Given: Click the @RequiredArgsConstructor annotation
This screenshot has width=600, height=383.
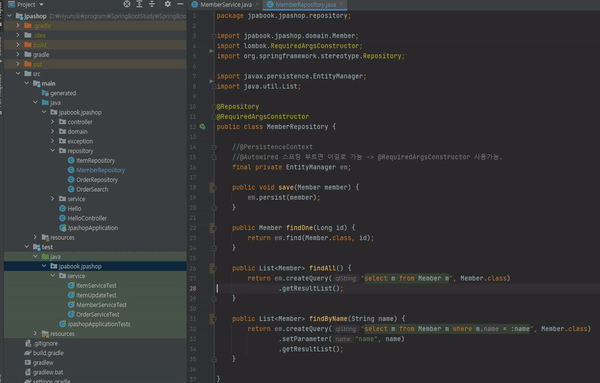Looking at the screenshot, I should click(262, 116).
